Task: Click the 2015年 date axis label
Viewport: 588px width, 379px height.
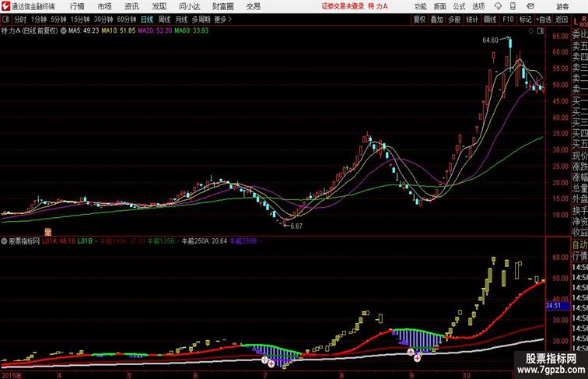Action: click(x=11, y=375)
